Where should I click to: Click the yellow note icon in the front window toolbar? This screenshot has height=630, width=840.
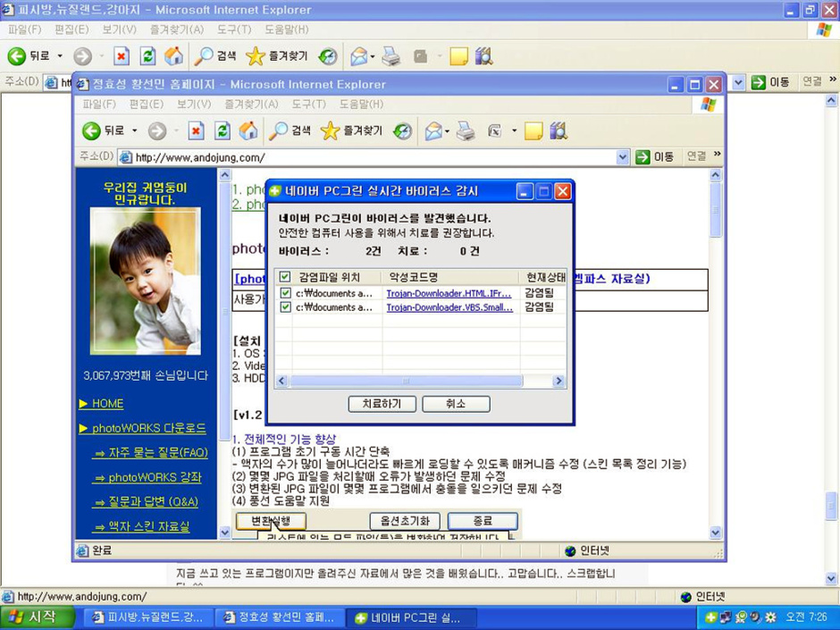coord(533,130)
